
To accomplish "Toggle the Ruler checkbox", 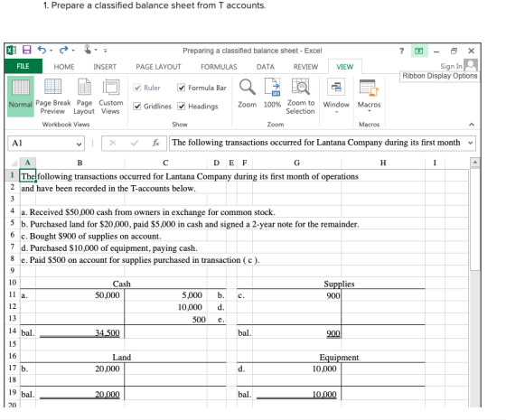I will pos(137,88).
